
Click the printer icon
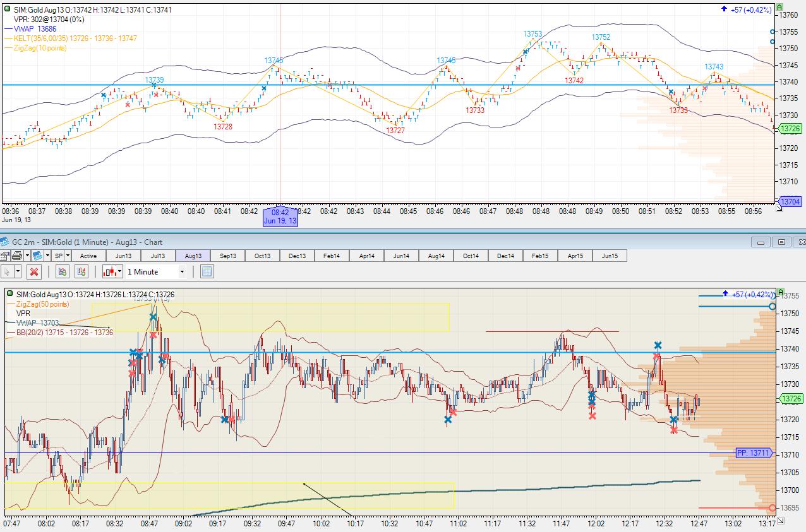[x=16, y=256]
